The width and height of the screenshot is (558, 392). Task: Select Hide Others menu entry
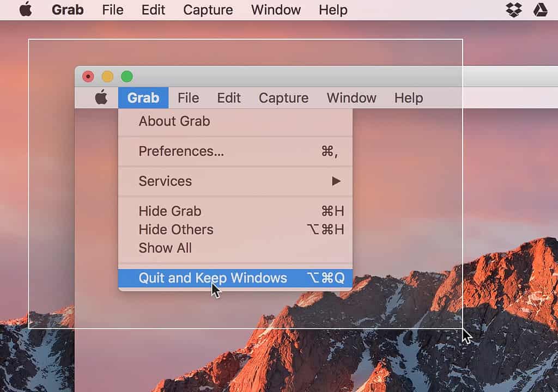click(x=235, y=229)
